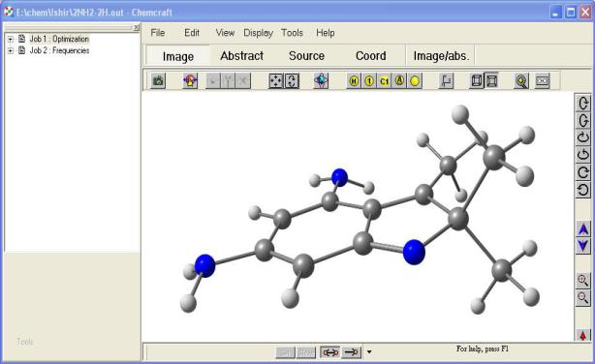This screenshot has width=595, height=364.
Task: Click the large blue ring nitrogen atom
Action: (414, 252)
